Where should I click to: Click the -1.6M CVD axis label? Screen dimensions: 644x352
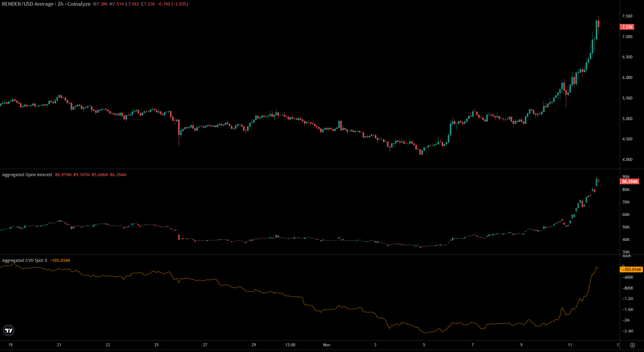628,309
